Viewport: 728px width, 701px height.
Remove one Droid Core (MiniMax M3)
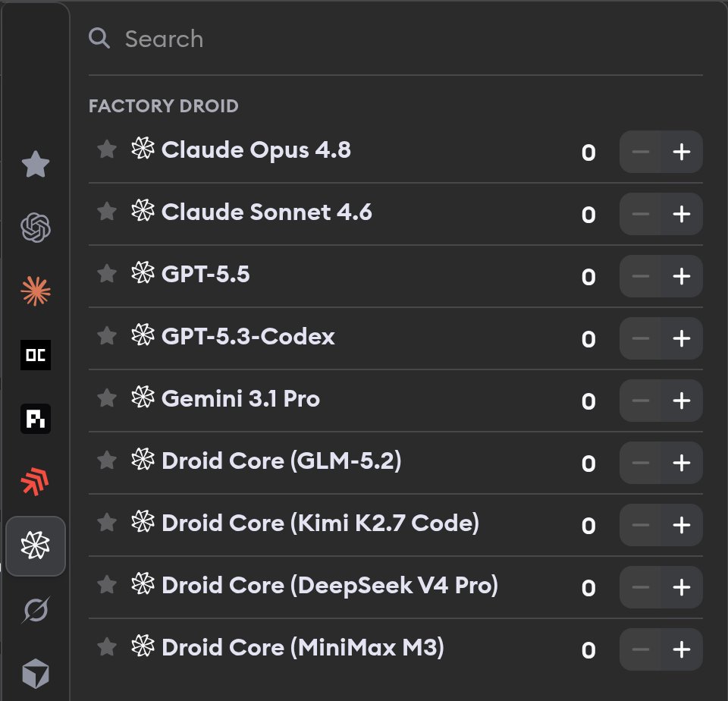640,650
